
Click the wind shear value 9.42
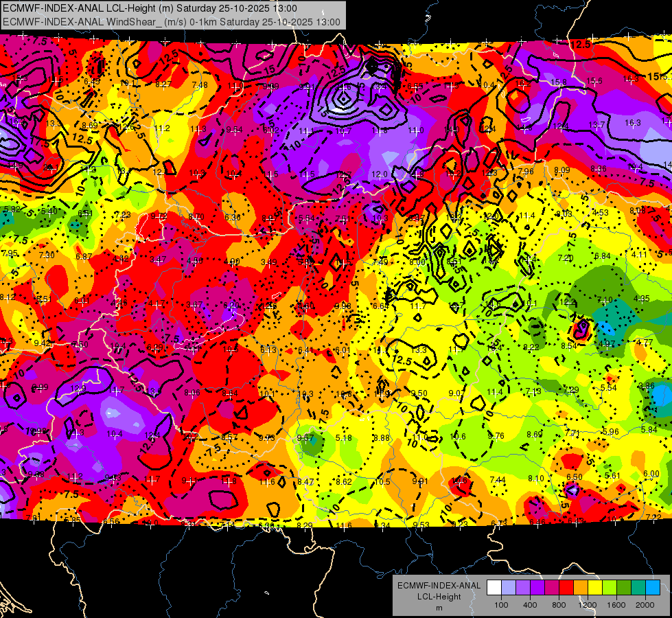tap(42, 343)
